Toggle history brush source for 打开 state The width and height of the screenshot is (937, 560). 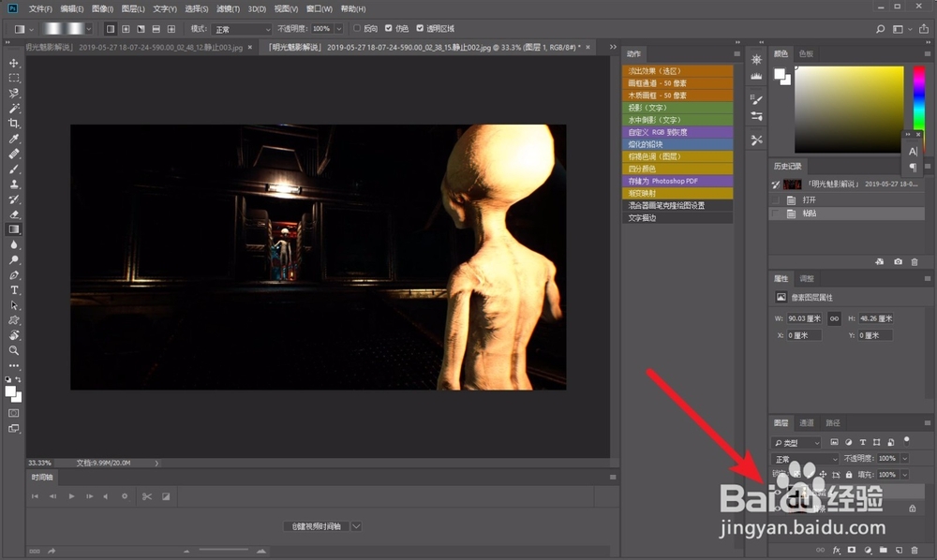coord(776,200)
